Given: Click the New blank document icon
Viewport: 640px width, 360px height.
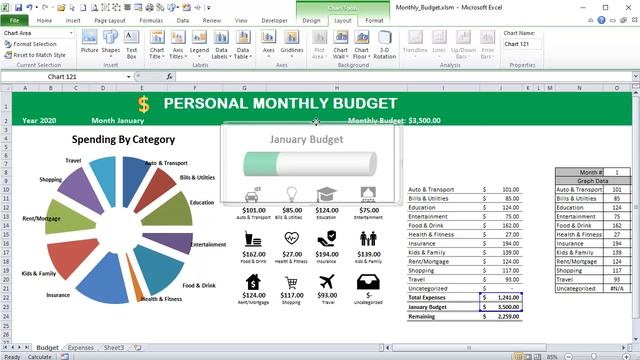Looking at the screenshot, I should (x=83, y=7).
